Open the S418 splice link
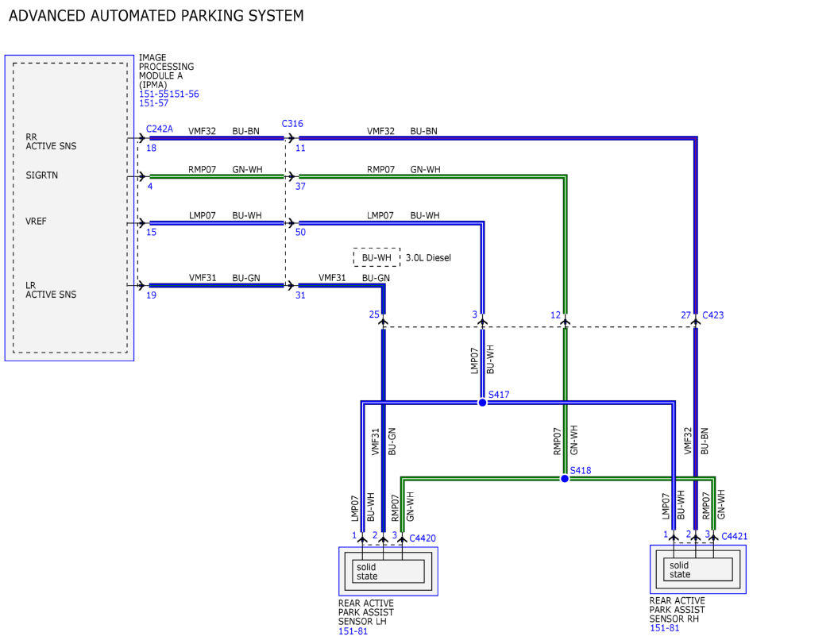 click(581, 471)
